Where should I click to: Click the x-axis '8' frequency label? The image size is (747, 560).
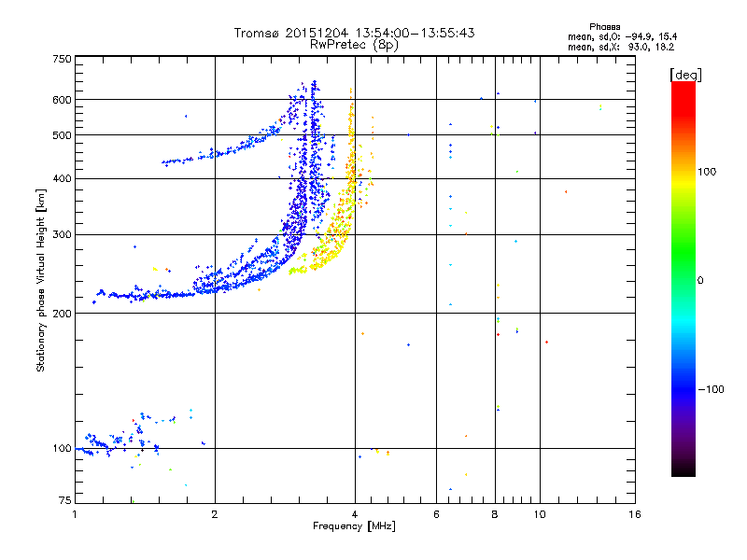[495, 514]
